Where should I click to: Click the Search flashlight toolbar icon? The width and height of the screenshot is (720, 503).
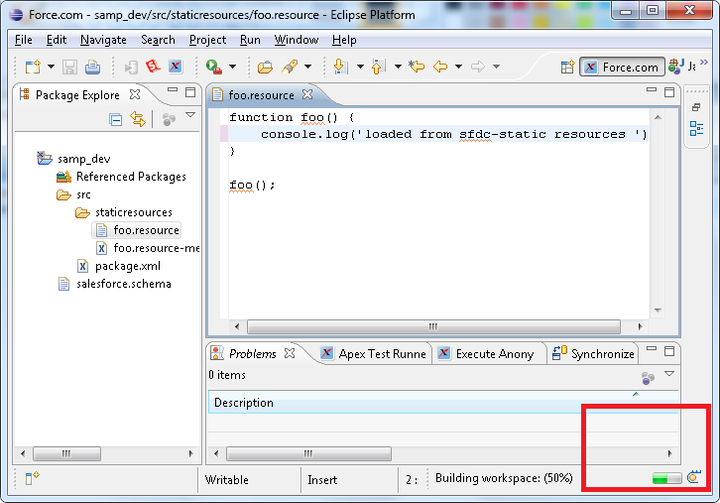click(290, 67)
